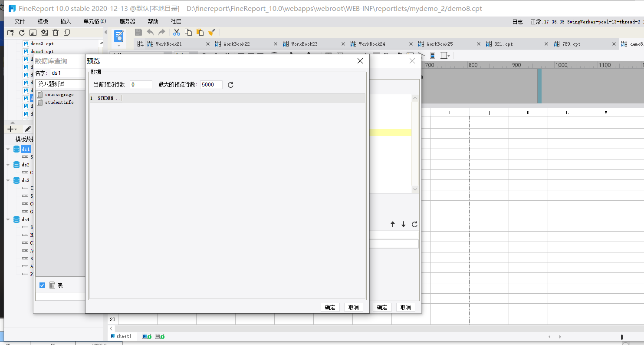Click the copy icon in main toolbar

pyautogui.click(x=188, y=32)
